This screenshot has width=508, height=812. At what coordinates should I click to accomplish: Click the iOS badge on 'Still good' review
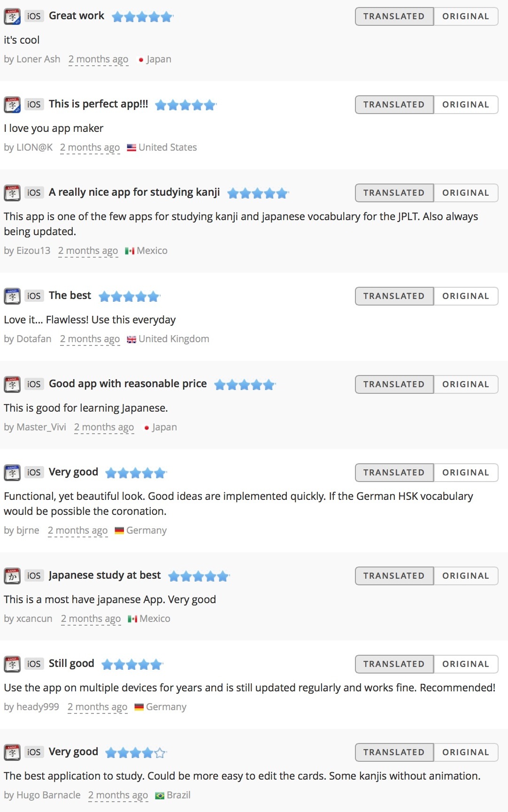click(34, 664)
